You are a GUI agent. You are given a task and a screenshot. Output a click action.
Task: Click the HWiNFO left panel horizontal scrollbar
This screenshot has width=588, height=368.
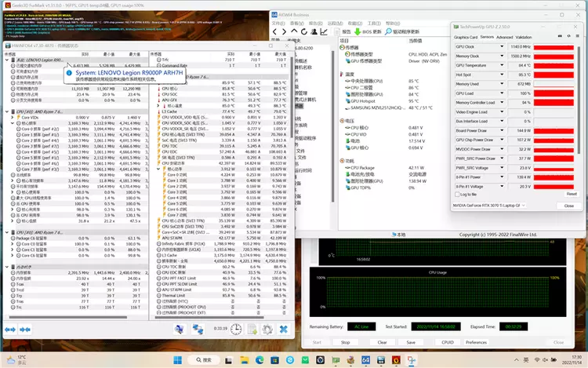click(68, 317)
